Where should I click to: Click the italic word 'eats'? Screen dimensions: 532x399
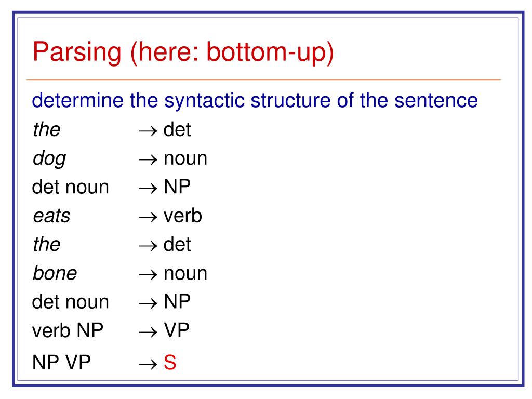pyautogui.click(x=51, y=216)
